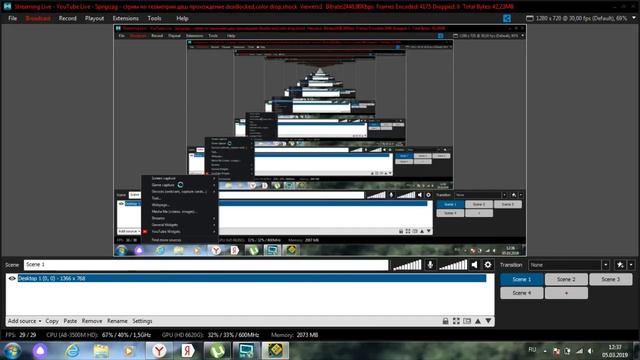The width and height of the screenshot is (640, 360).
Task: Open the Yandex Browser Y taskbar icon
Action: pos(159,351)
